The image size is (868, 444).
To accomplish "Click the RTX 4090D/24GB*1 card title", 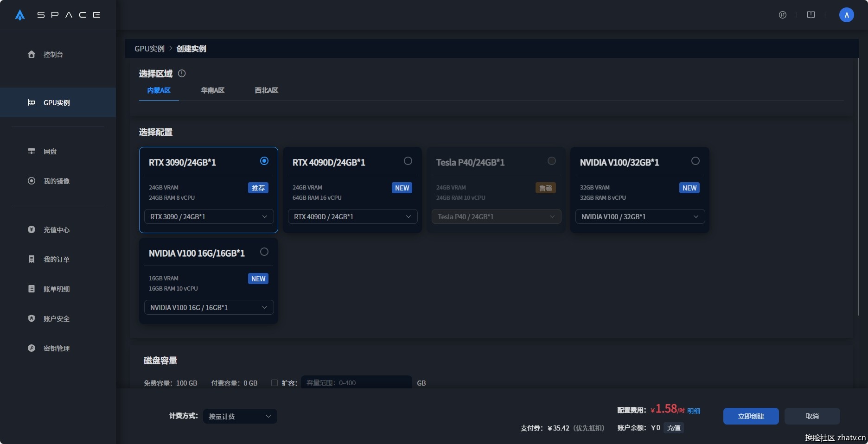I will tap(329, 162).
